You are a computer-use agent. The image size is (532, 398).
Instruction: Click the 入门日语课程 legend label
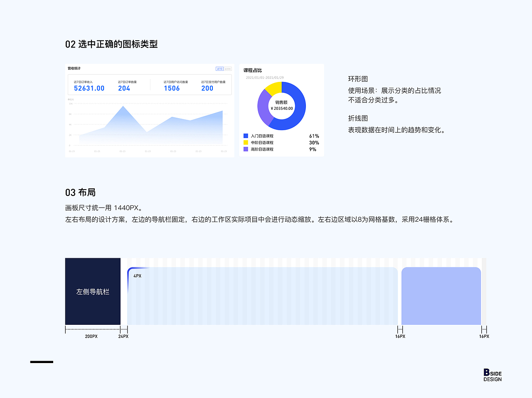pyautogui.click(x=262, y=136)
